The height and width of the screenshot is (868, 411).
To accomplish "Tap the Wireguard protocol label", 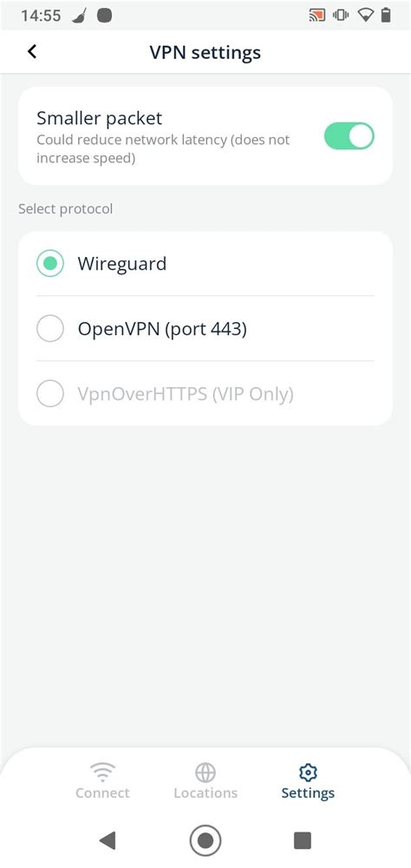I will [121, 264].
